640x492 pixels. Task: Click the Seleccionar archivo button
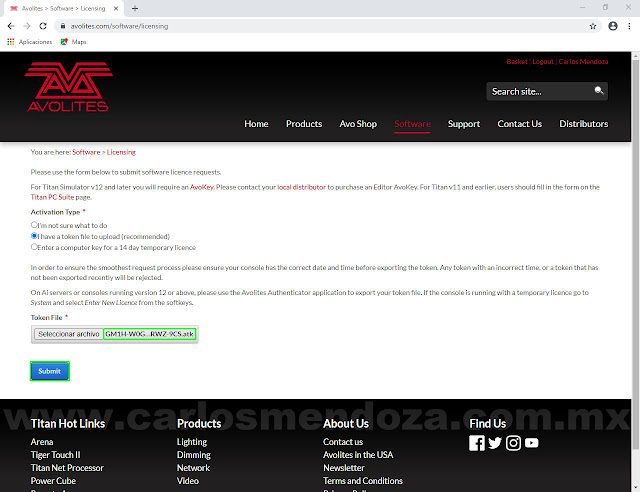tap(69, 334)
